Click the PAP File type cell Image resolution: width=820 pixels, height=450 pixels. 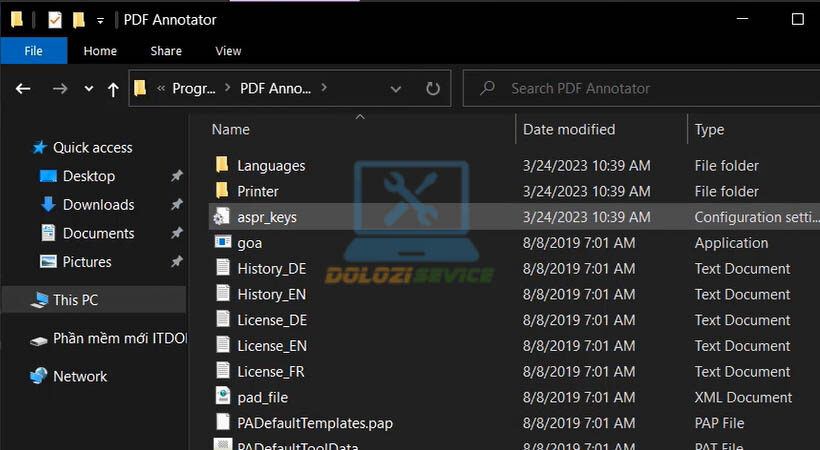pyautogui.click(x=719, y=423)
